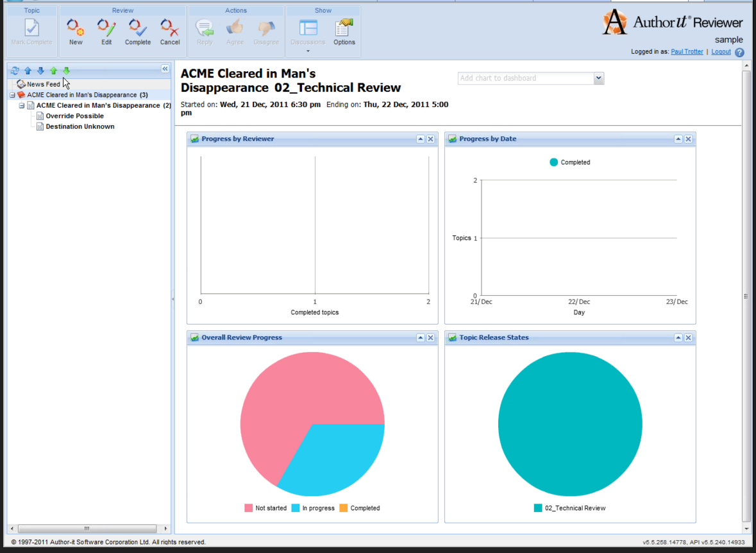The width and height of the screenshot is (756, 553).
Task: Toggle the Completed orange legend swatch
Action: 343,508
